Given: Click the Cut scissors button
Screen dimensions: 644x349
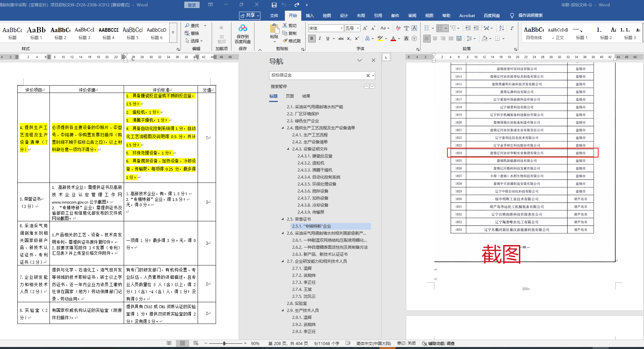Looking at the screenshot, I should [290, 25].
